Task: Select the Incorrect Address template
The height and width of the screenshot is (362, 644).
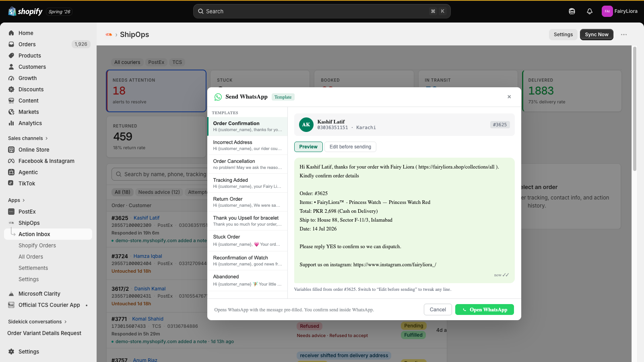Action: point(248,145)
